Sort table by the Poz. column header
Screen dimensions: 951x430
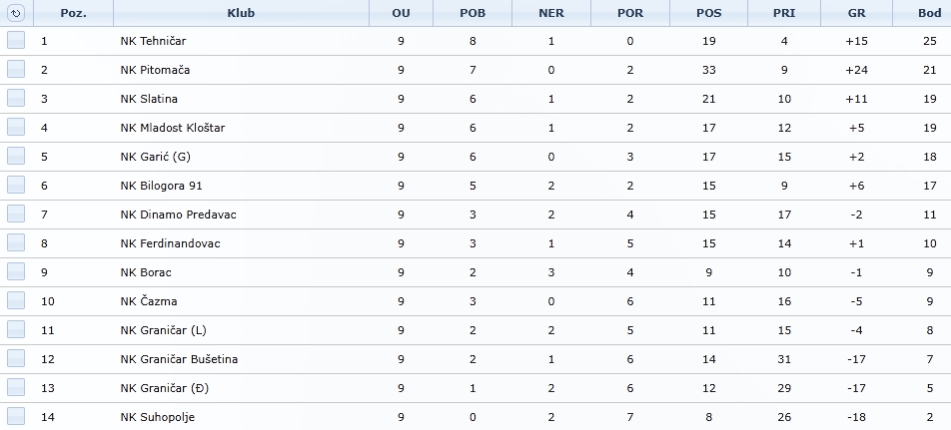[73, 13]
